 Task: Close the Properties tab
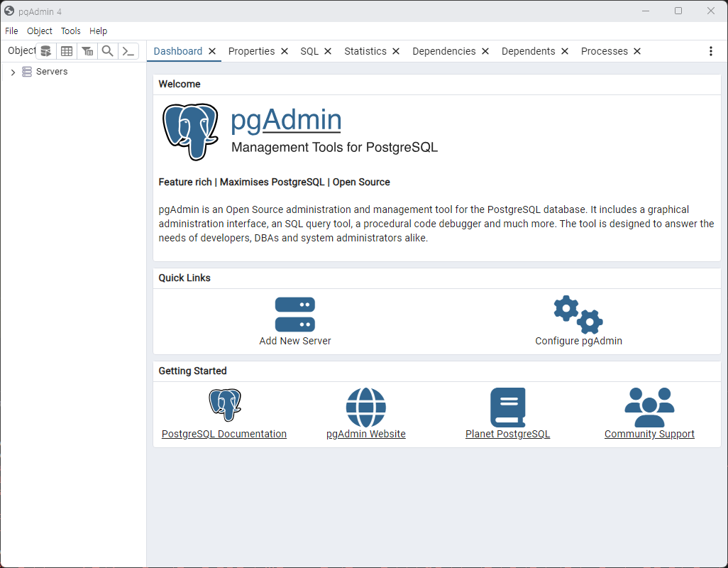[x=285, y=51]
